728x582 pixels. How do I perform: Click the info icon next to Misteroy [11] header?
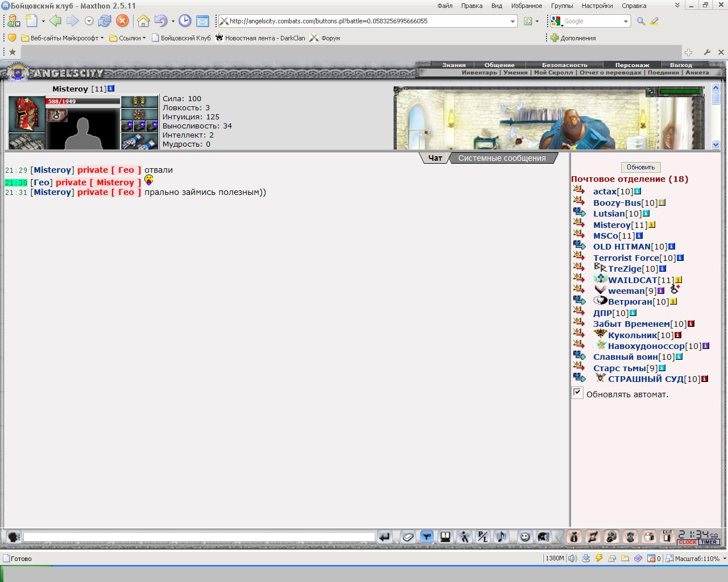(111, 89)
